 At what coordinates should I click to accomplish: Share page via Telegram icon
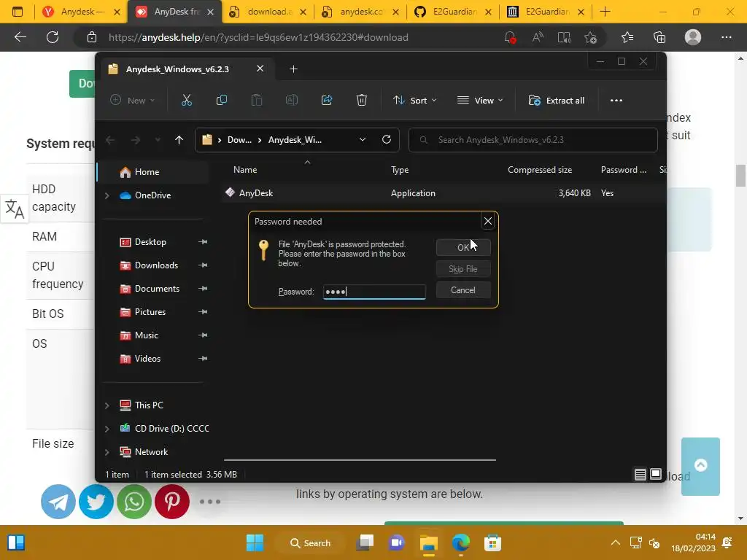tap(58, 502)
